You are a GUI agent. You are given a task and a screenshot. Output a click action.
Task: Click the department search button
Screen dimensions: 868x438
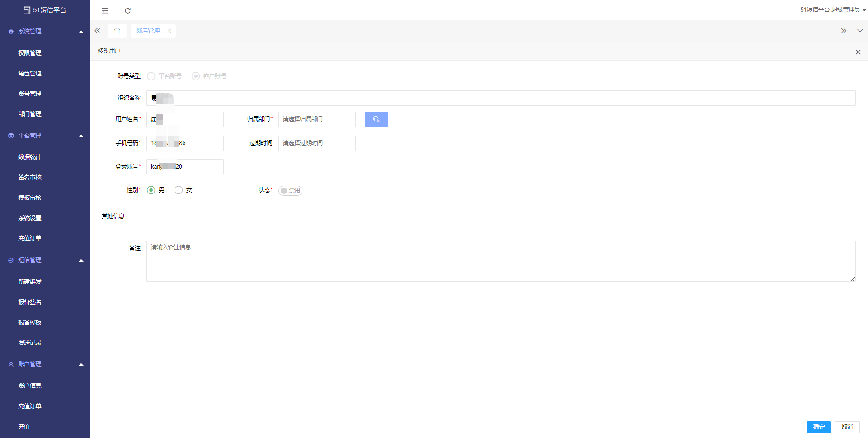377,119
